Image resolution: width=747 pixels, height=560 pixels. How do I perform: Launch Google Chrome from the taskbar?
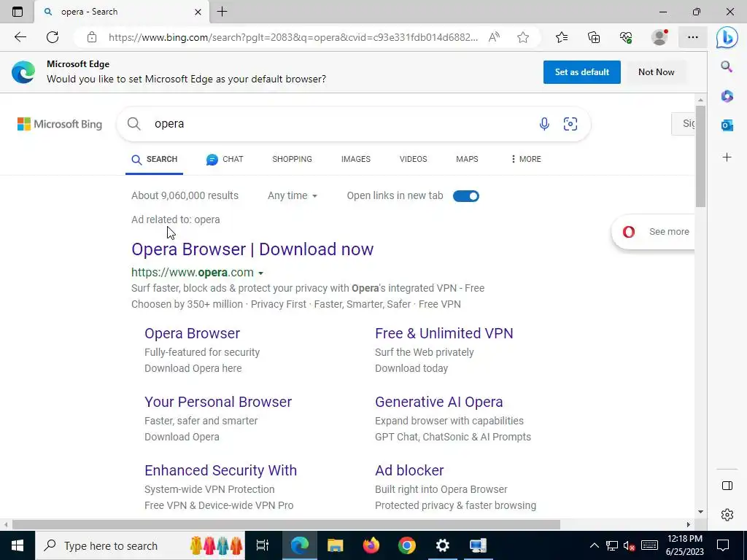point(407,545)
